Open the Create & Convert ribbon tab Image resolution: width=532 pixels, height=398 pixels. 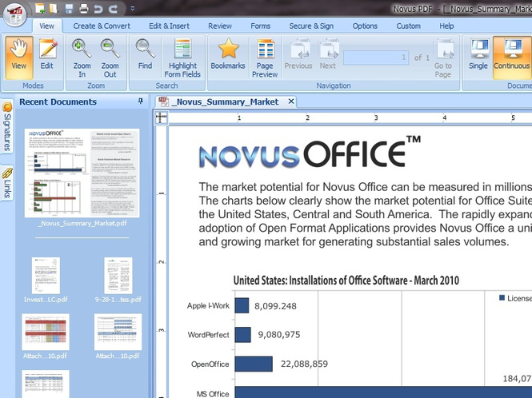click(102, 26)
